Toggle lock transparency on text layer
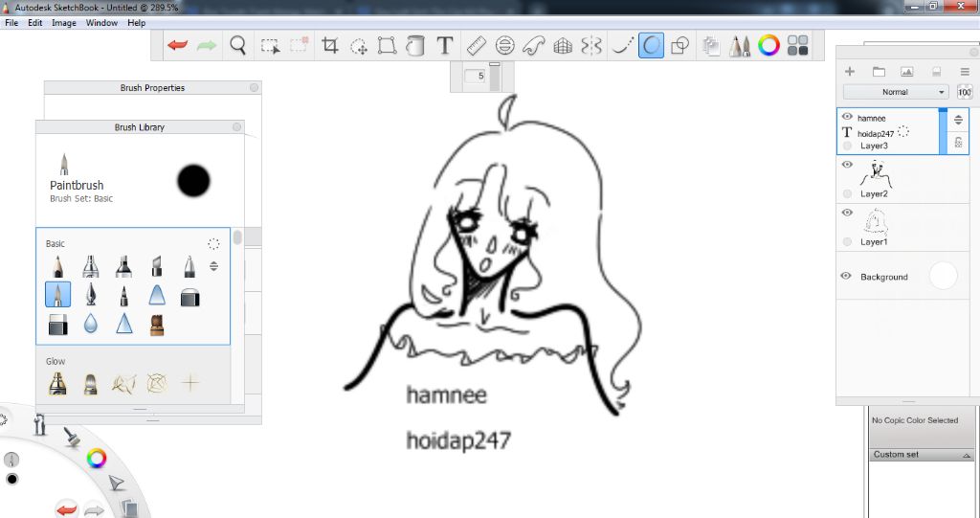The width and height of the screenshot is (980, 518). tap(958, 143)
